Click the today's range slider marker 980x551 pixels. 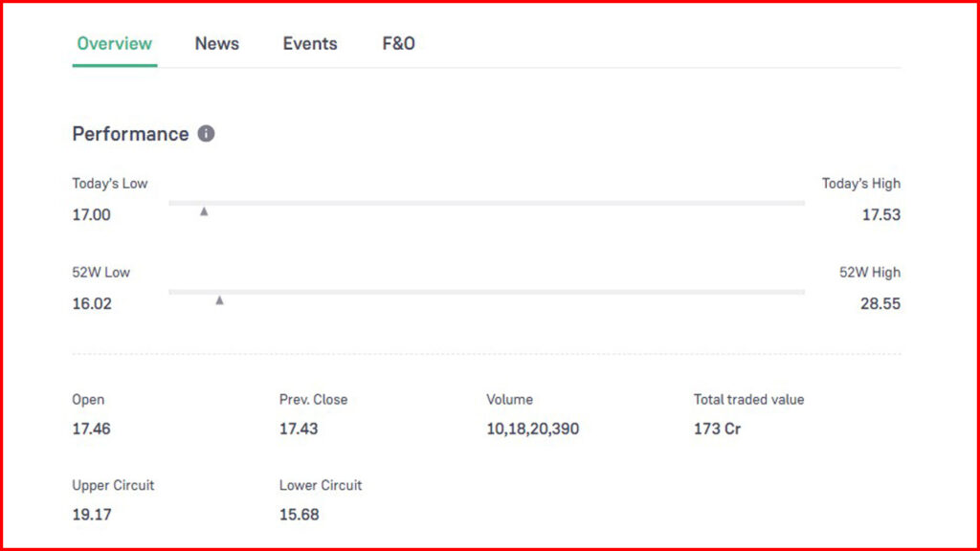pos(204,211)
